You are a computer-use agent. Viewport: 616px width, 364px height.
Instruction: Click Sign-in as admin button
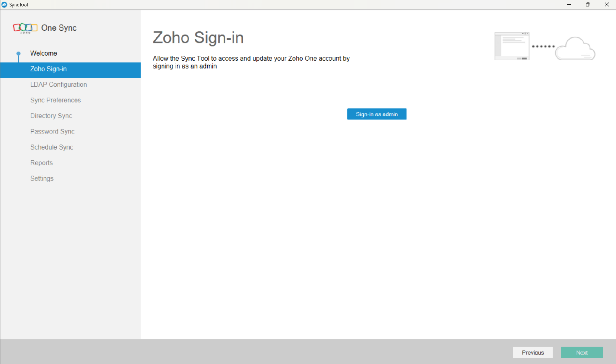pyautogui.click(x=377, y=114)
